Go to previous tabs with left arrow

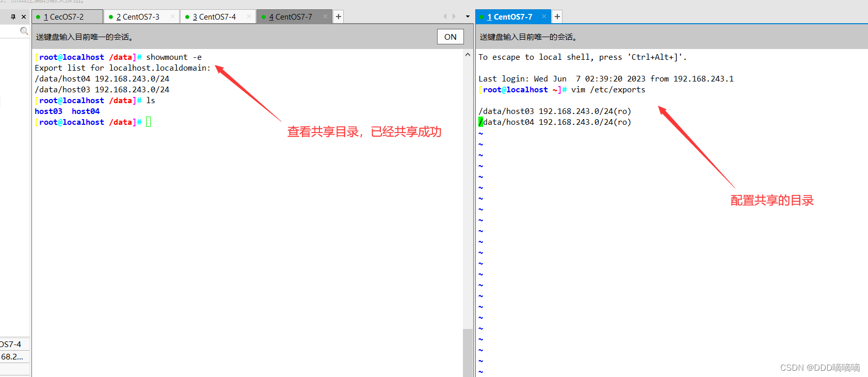point(445,17)
